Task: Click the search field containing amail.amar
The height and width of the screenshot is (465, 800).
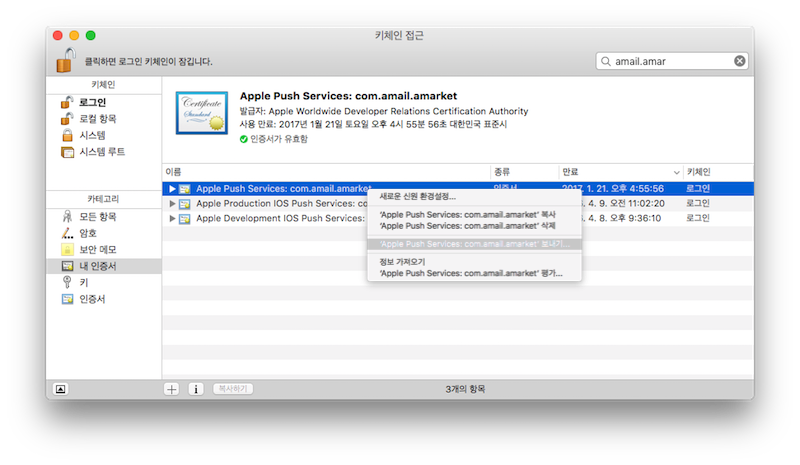Action: (x=671, y=61)
